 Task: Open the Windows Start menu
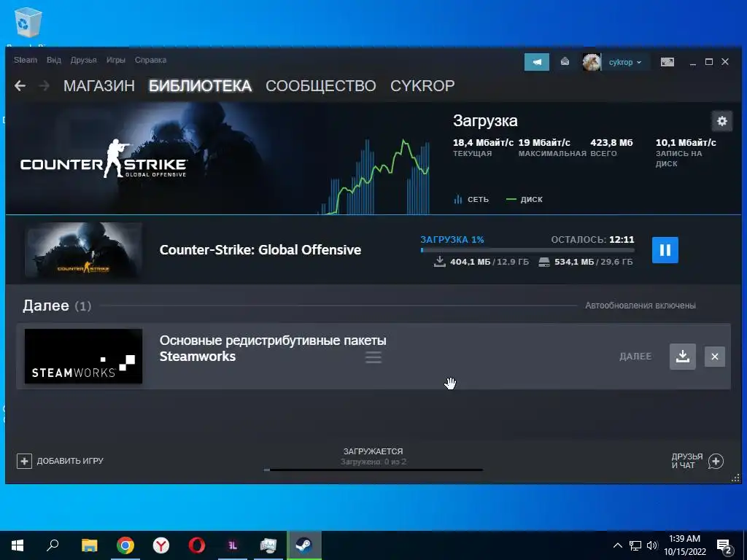pos(18,545)
